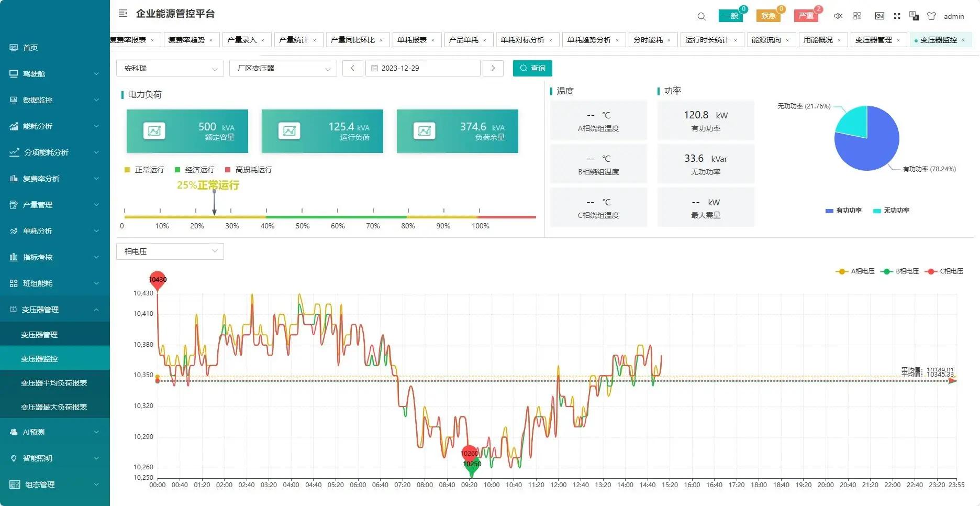This screenshot has width=980, height=506.
Task: Close the 变压器监控 tab
Action: 963,40
